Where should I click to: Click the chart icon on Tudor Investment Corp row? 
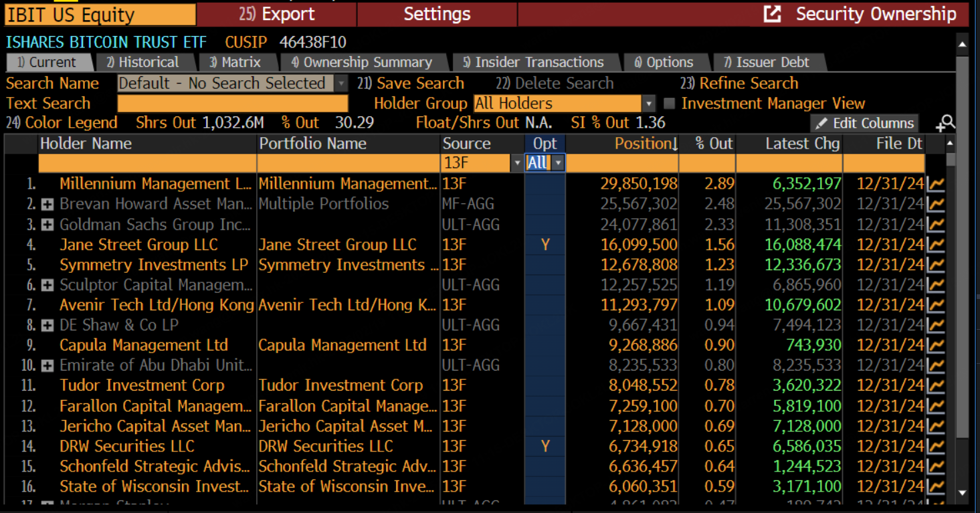pyautogui.click(x=936, y=385)
